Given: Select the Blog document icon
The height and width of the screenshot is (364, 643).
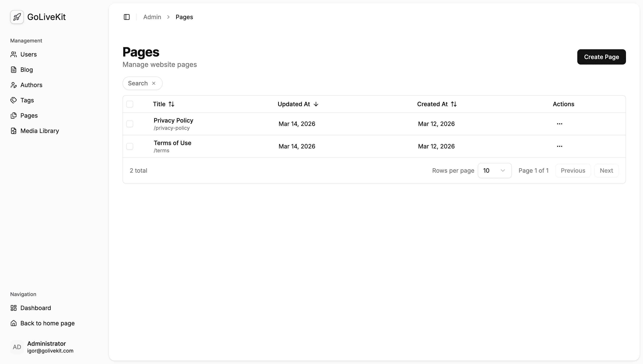Looking at the screenshot, I should [x=14, y=69].
